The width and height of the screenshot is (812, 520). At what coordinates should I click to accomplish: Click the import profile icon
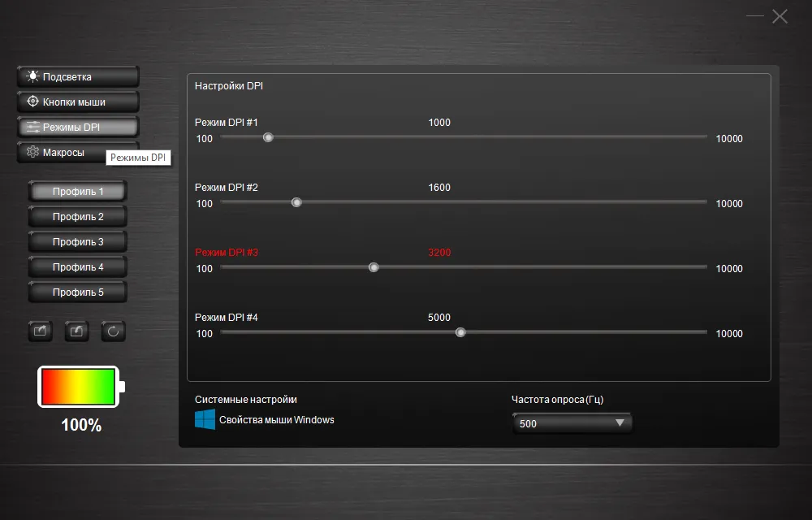point(76,331)
